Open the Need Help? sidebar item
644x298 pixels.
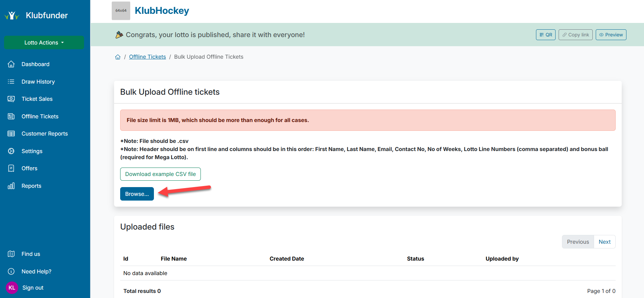coord(36,271)
